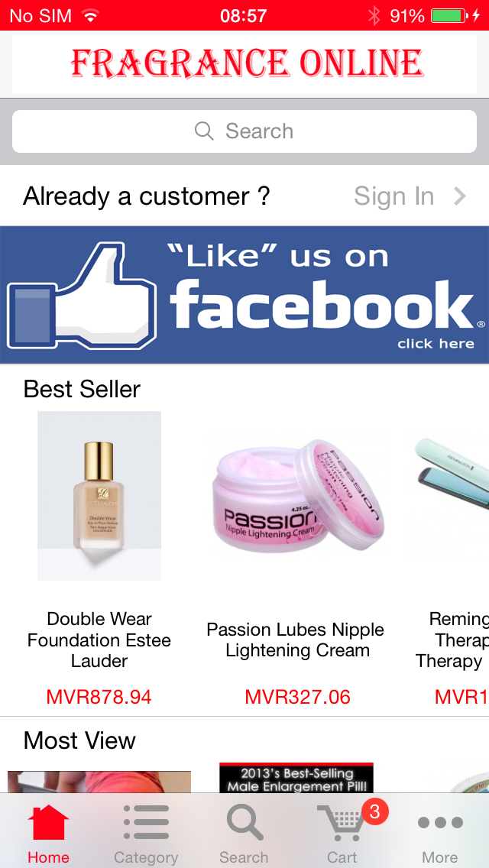Tap the MVR878.94 price
489x868 pixels.
point(99,697)
